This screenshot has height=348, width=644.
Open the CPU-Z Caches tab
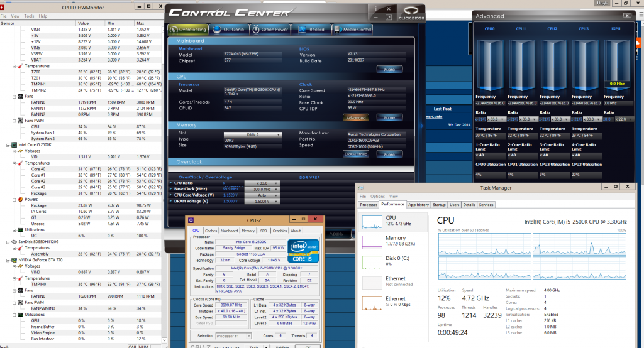[x=211, y=231]
